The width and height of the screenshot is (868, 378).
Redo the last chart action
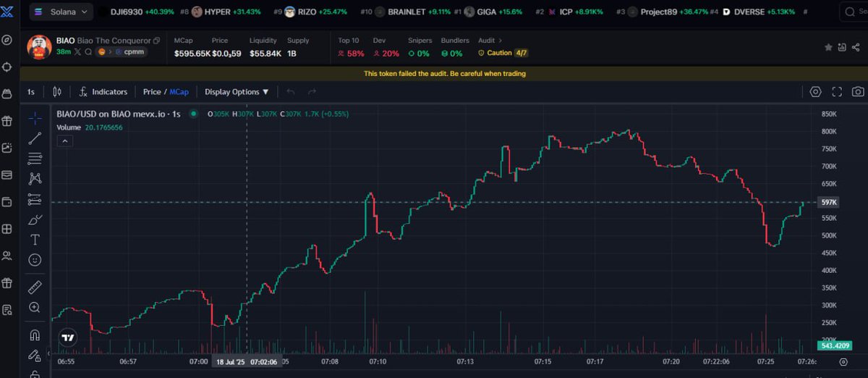(312, 92)
